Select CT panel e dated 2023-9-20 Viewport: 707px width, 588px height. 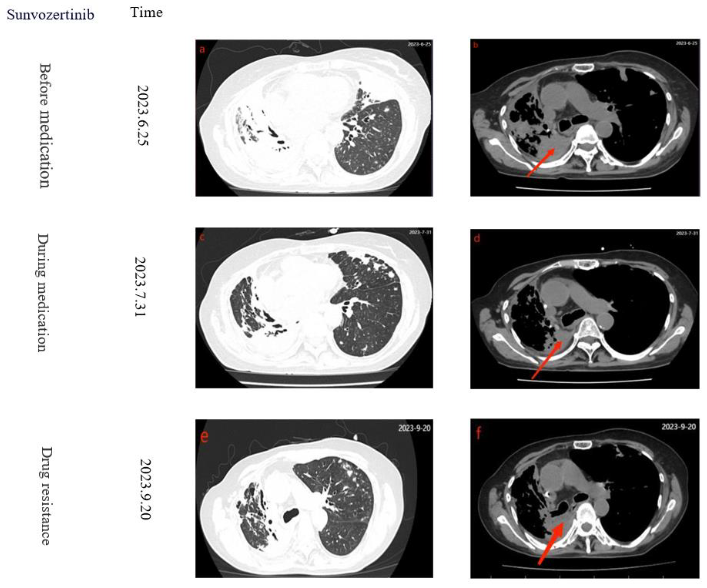click(314, 498)
